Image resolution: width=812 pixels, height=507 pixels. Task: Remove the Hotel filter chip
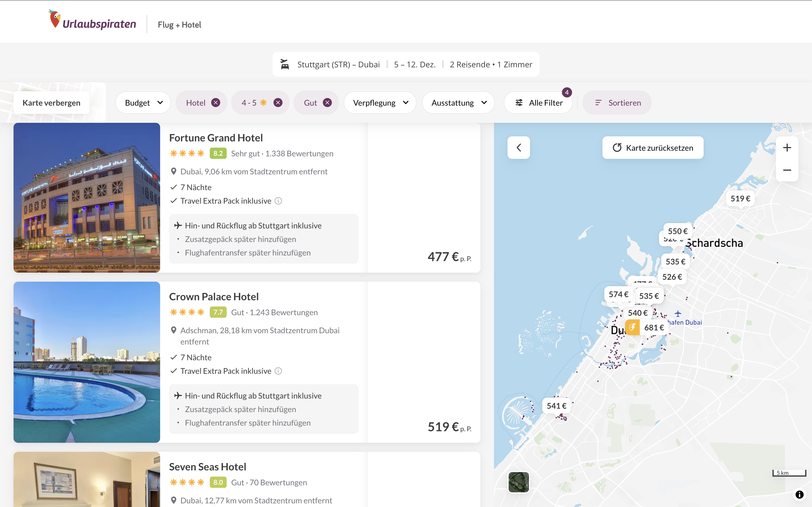pos(216,103)
